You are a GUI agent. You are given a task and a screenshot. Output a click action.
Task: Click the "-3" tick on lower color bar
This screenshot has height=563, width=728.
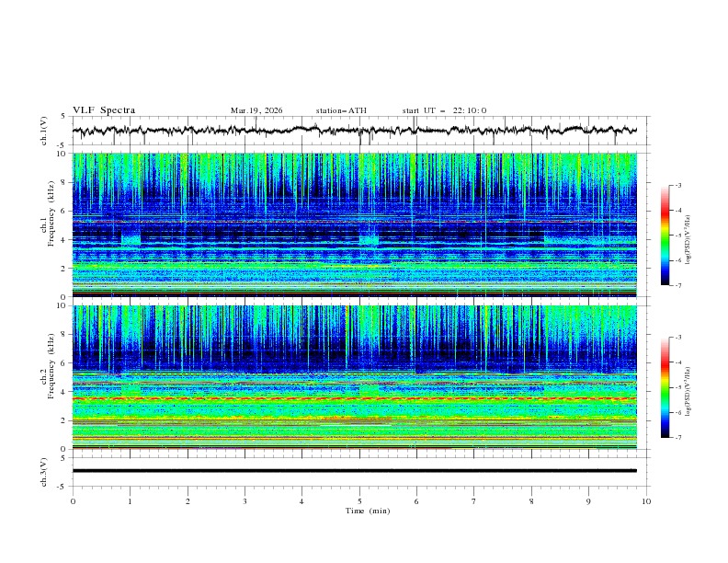click(x=677, y=338)
